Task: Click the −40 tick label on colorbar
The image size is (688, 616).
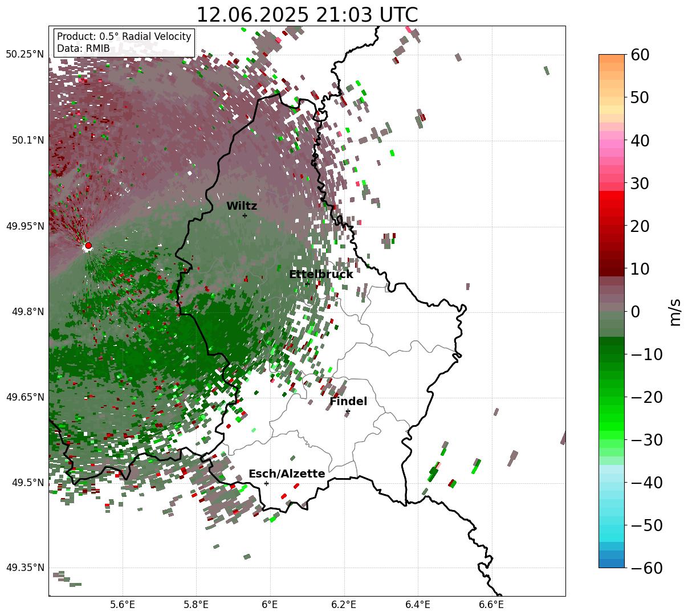Action: coord(646,483)
